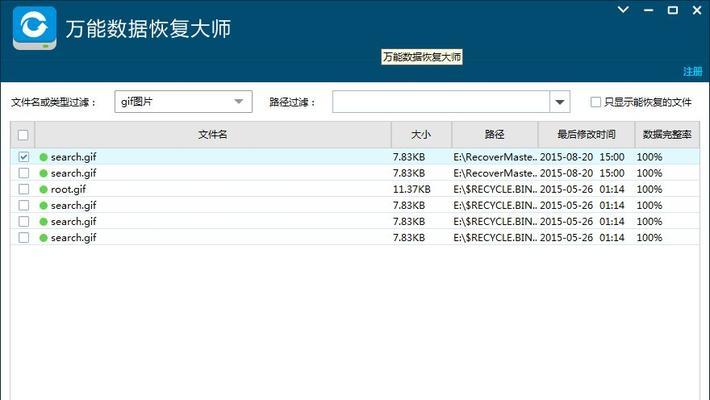Click the green dot in the checked search.gif row

(x=43, y=157)
